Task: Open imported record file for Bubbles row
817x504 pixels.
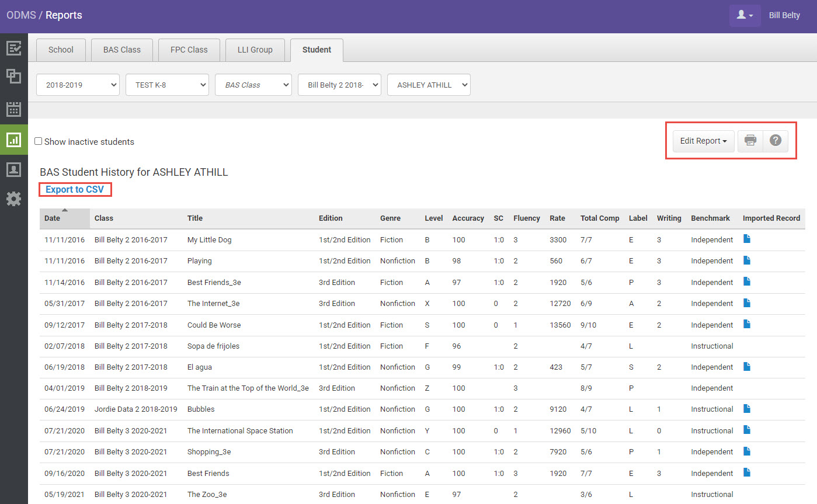Action: (747, 408)
